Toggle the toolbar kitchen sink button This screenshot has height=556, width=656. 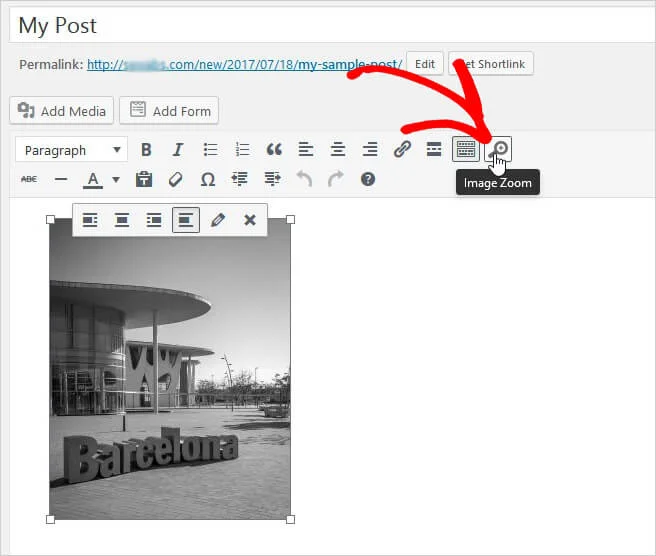click(466, 150)
